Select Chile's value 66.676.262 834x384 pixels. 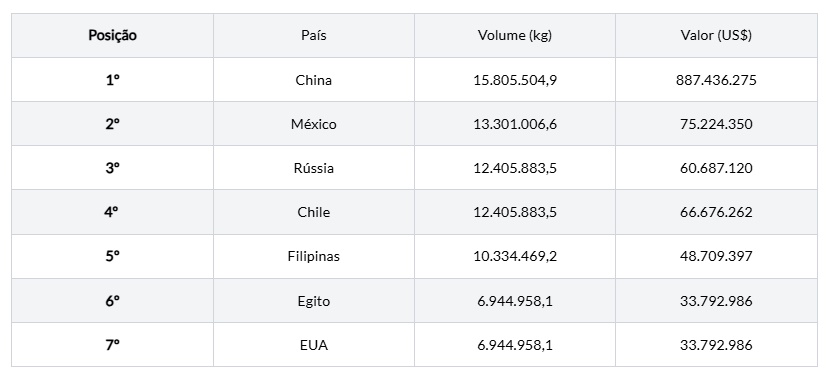point(716,212)
